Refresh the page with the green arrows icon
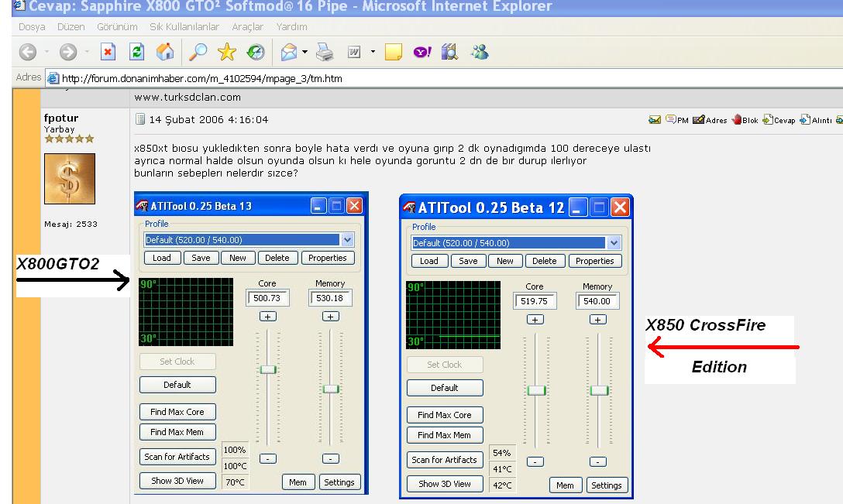The width and height of the screenshot is (843, 504). coord(136,52)
